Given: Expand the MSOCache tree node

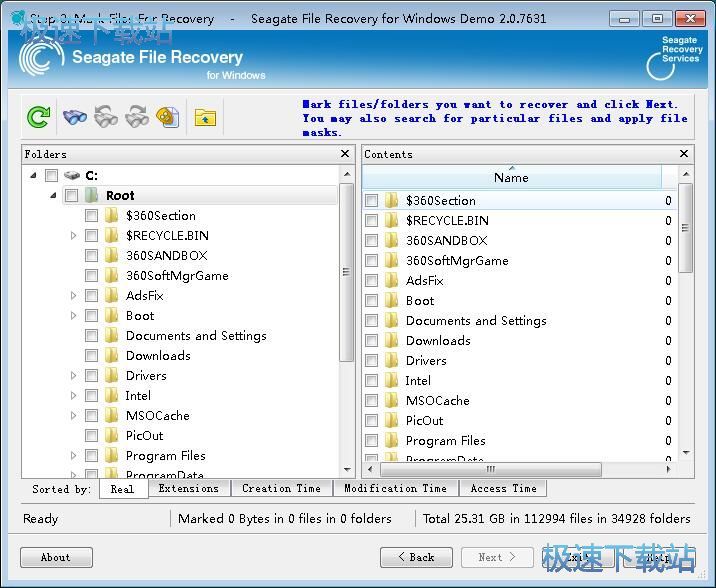Looking at the screenshot, I should coord(73,415).
